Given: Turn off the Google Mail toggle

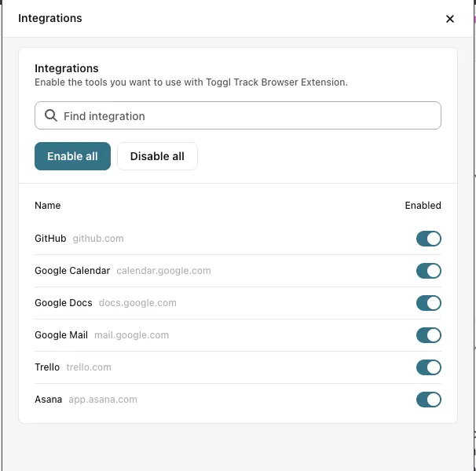Looking at the screenshot, I should 428,335.
